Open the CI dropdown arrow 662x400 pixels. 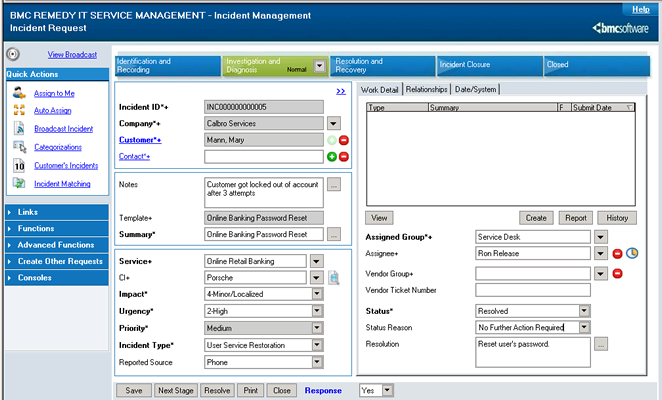pos(316,278)
